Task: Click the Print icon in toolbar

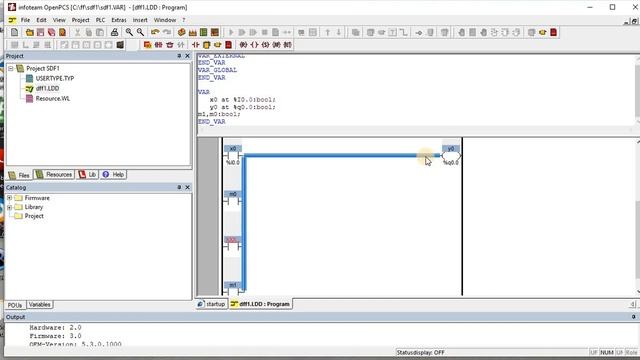Action: [115, 32]
